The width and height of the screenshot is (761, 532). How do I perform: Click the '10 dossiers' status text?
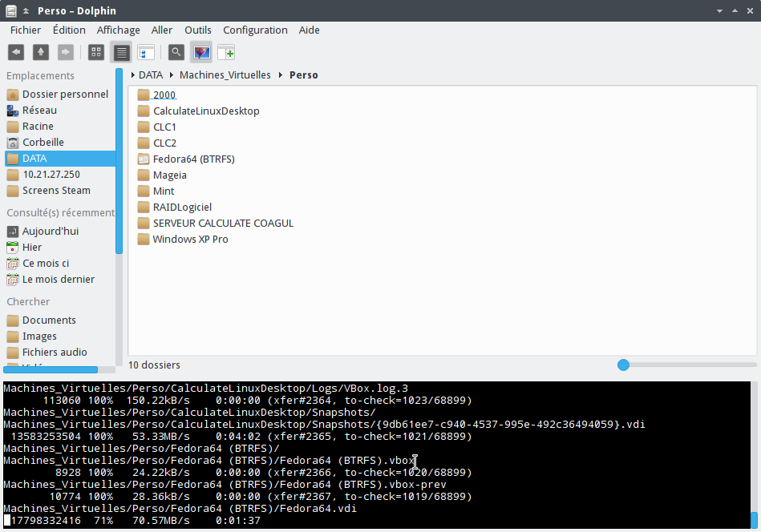pos(154,365)
